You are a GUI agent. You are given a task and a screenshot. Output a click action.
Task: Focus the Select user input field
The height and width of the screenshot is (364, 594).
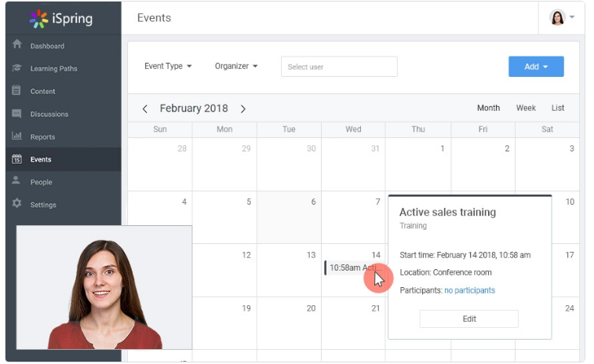[x=339, y=67]
